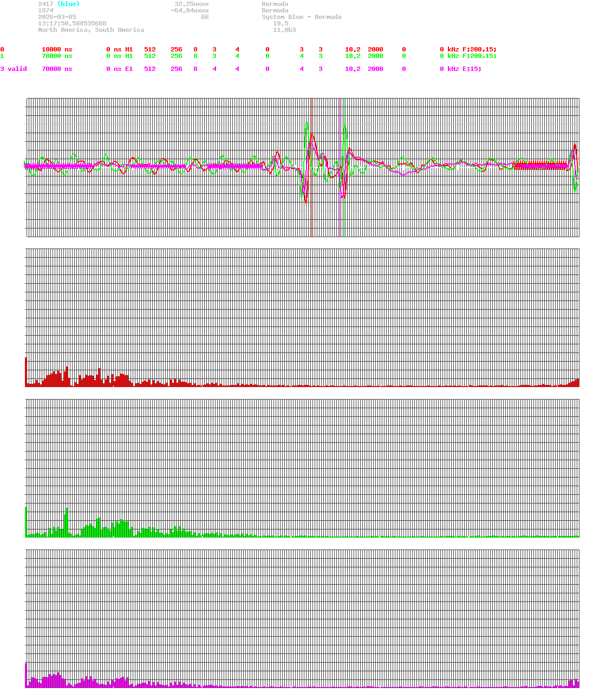Screen dimensions: 593x700
Task: Click the Antenna field 'F;200,15;'
Action: (479, 49)
